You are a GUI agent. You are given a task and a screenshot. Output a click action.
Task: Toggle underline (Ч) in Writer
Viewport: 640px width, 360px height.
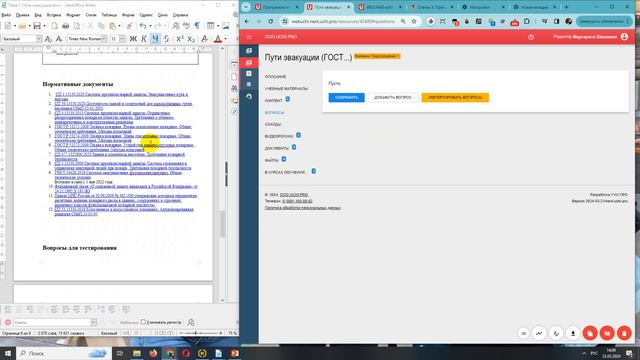(155, 39)
